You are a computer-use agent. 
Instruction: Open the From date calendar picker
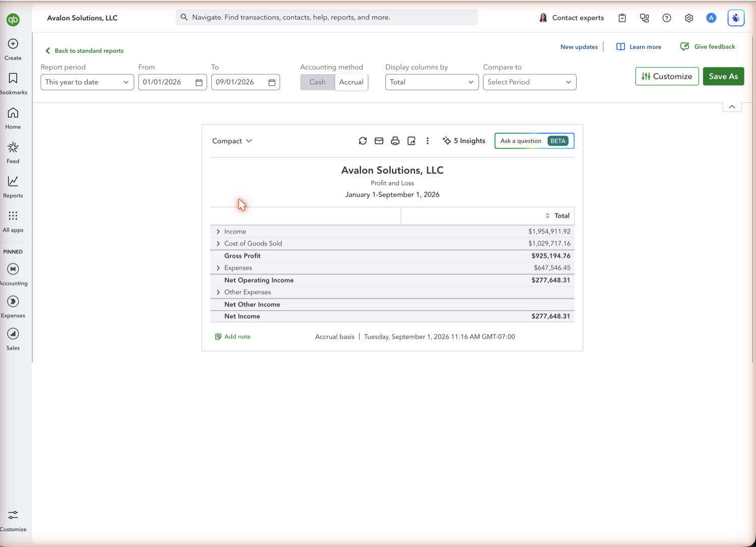click(x=199, y=82)
